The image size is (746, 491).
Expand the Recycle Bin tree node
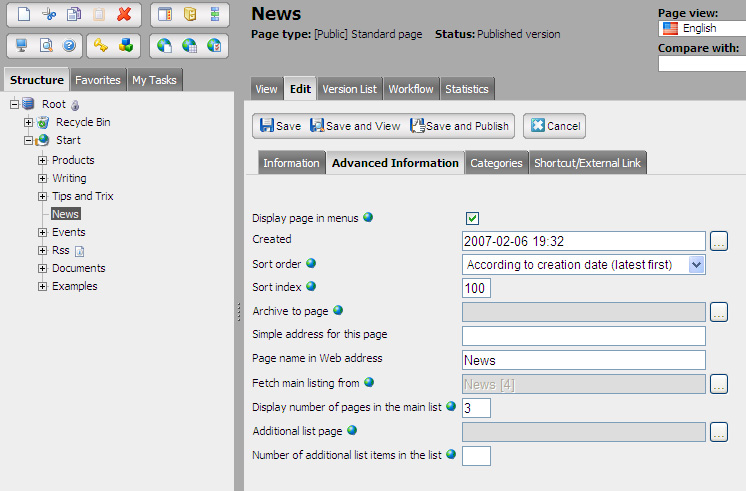point(29,122)
